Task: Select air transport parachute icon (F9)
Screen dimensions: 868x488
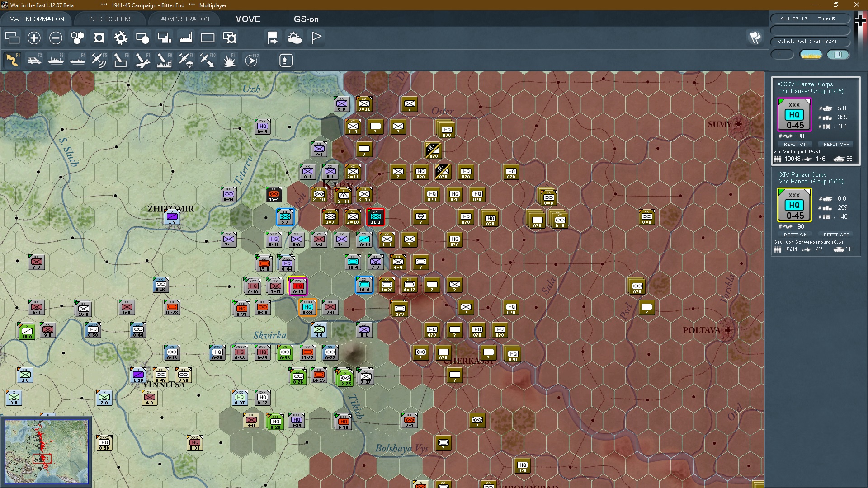Action: (185, 60)
